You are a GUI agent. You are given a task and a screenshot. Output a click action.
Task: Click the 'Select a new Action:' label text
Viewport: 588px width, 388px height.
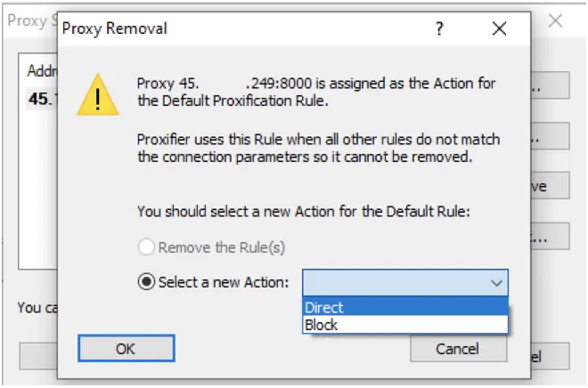coord(224,282)
